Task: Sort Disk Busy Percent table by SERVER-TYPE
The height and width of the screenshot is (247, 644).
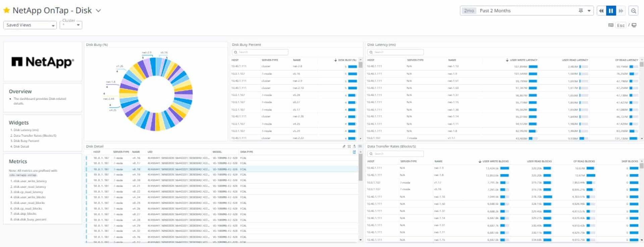Action: (270, 60)
